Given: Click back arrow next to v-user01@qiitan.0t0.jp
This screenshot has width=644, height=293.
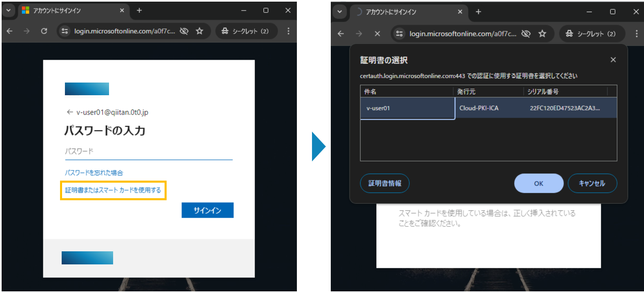Looking at the screenshot, I should (x=69, y=112).
